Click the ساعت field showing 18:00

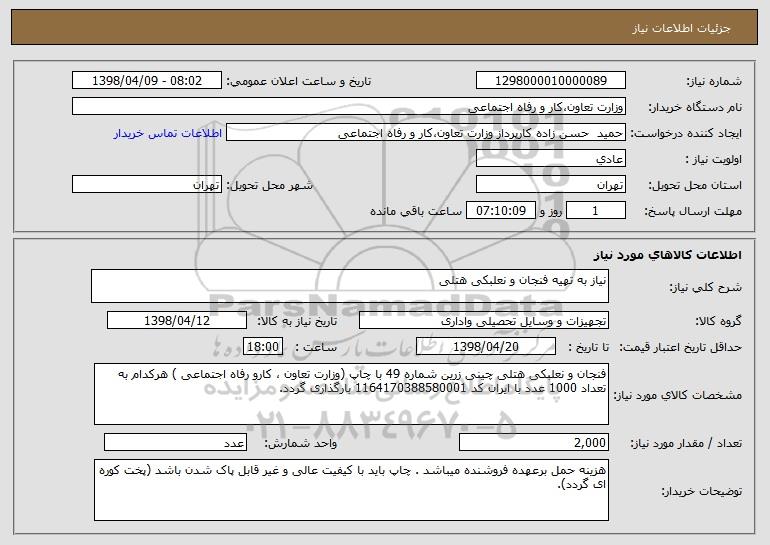(263, 347)
